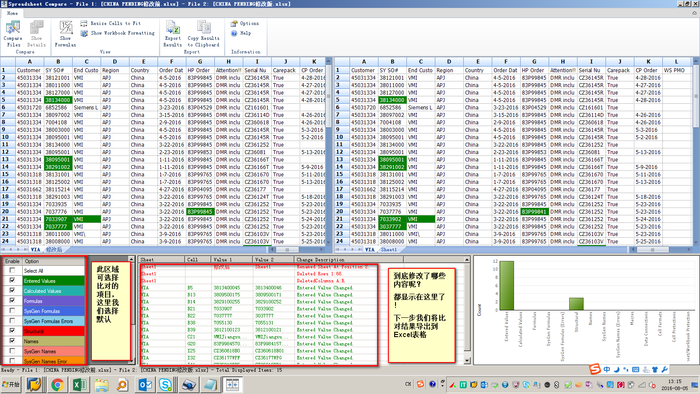Screen dimensions: 700x394
Task: Open Skype from the taskbar
Action: click(166, 385)
